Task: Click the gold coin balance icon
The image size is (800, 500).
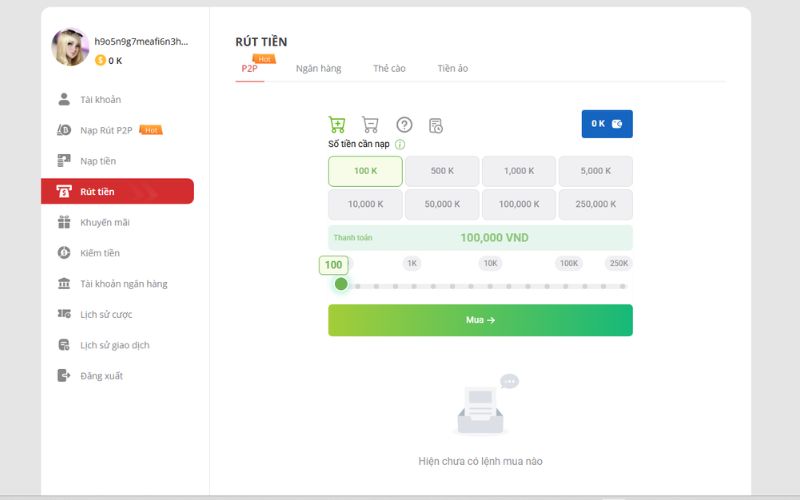Action: pos(101,60)
